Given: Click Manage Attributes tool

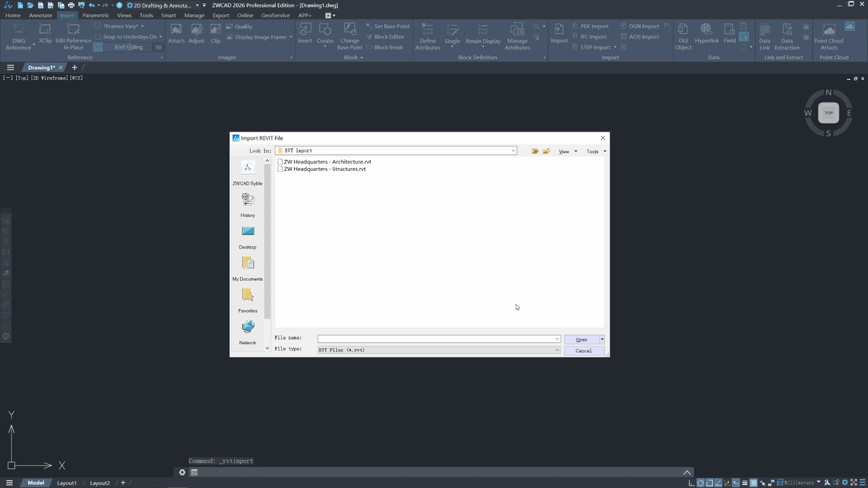Looking at the screenshot, I should [517, 37].
